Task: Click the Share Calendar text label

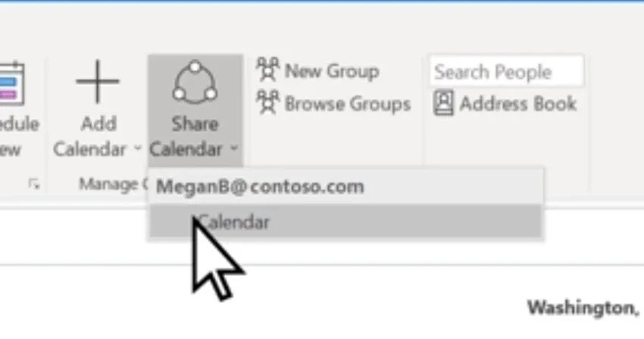Action: 186,137
